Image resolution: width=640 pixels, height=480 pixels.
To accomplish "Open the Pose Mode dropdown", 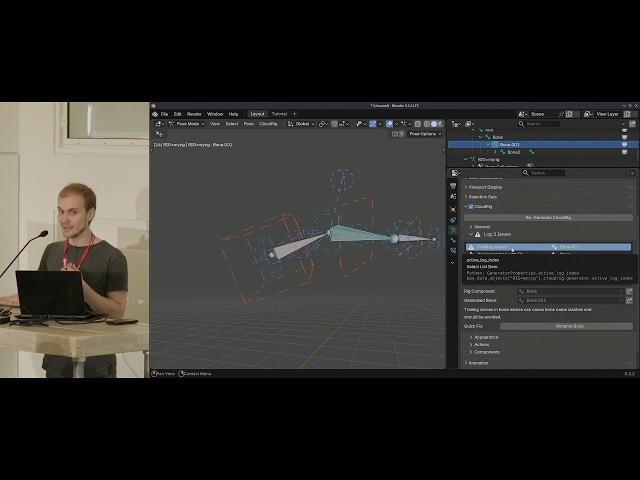I will tap(187, 124).
